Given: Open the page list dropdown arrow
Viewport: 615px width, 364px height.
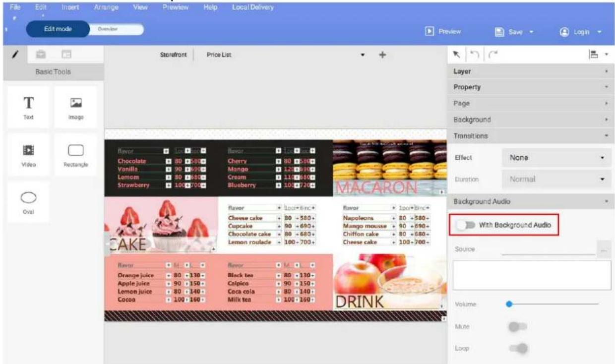Looking at the screenshot, I should click(x=363, y=55).
